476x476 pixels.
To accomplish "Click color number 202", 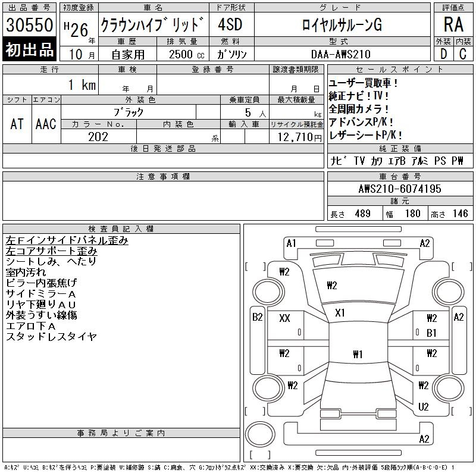I will (x=98, y=137).
